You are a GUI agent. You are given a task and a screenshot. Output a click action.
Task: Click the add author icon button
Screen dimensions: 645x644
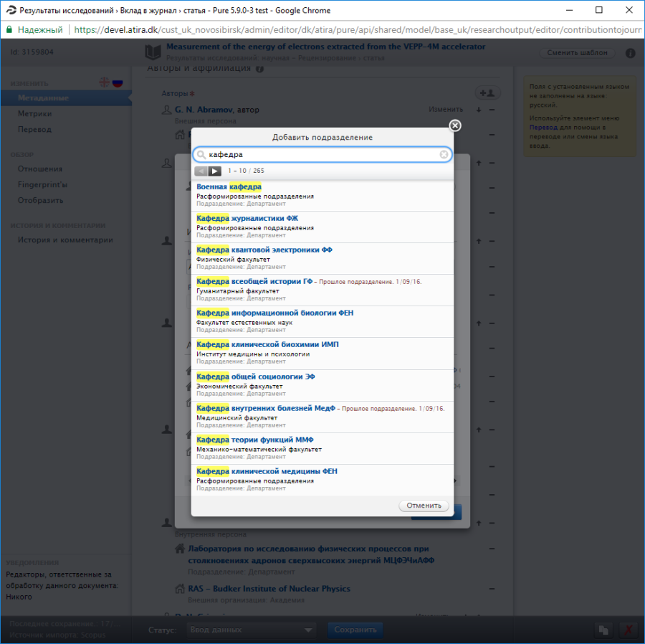[x=487, y=93]
